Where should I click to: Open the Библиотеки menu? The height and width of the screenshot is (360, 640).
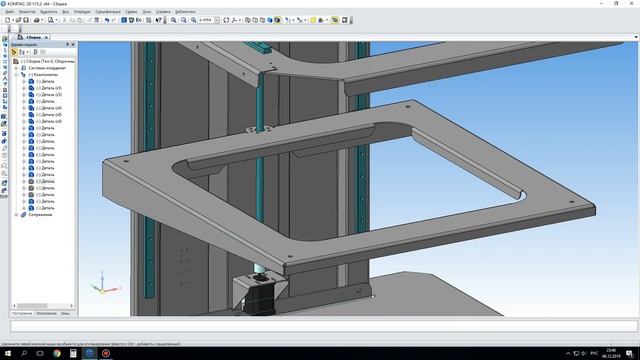coord(185,12)
